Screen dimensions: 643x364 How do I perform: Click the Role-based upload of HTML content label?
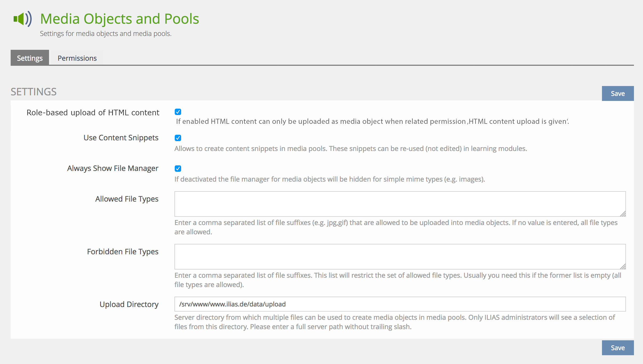pyautogui.click(x=93, y=113)
